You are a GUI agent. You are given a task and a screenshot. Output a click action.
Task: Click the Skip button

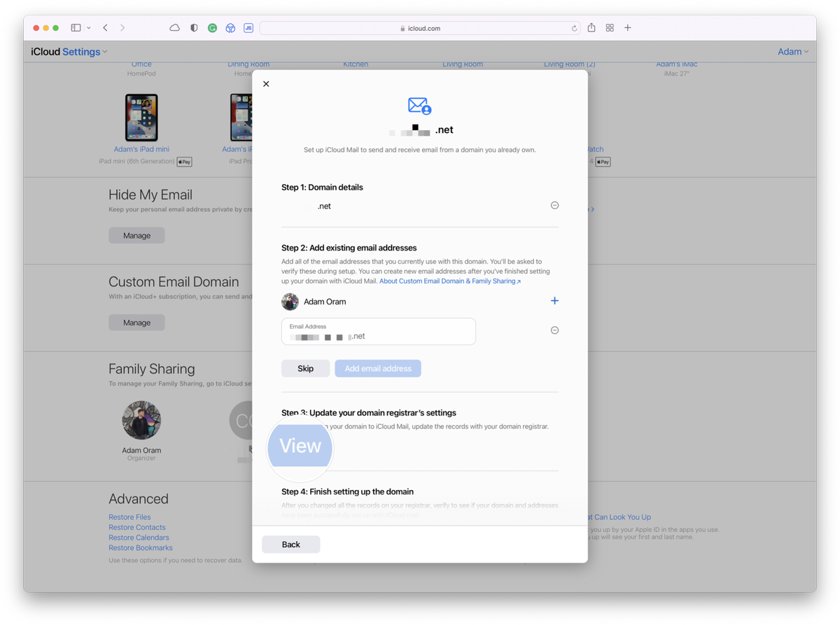(305, 368)
